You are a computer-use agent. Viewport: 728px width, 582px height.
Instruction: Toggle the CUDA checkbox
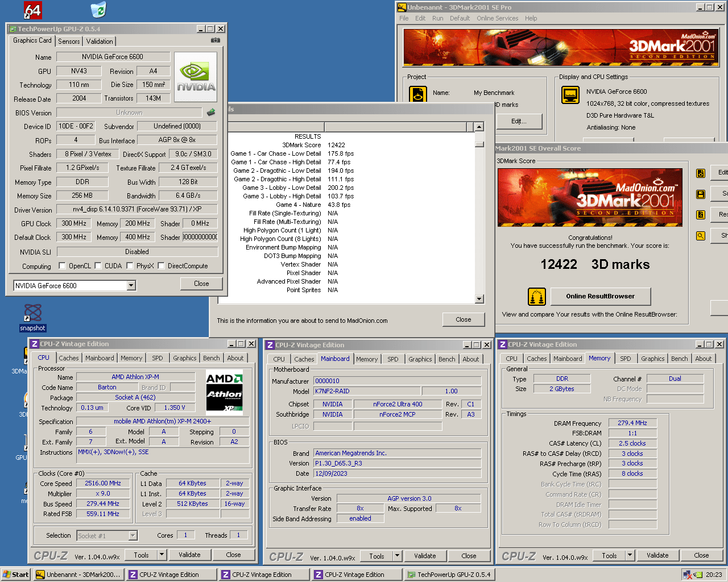click(98, 266)
